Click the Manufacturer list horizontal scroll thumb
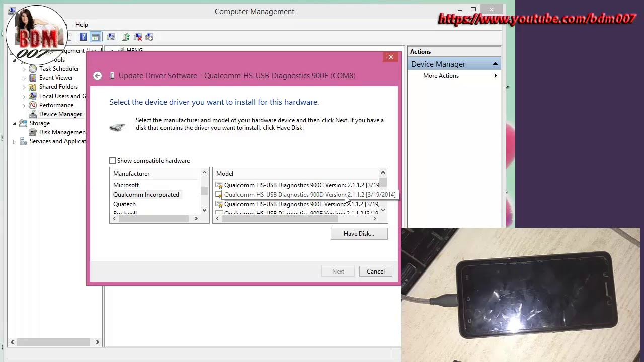This screenshot has height=362, width=644. [153, 218]
